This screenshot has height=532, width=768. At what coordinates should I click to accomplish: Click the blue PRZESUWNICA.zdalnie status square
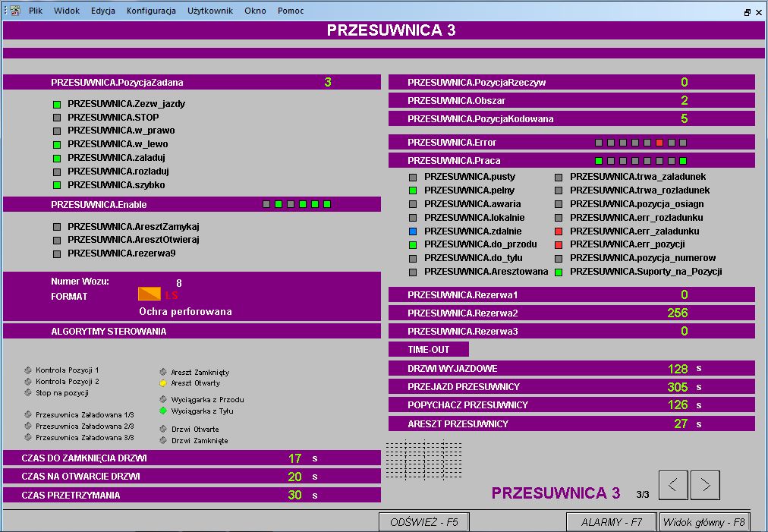413,231
